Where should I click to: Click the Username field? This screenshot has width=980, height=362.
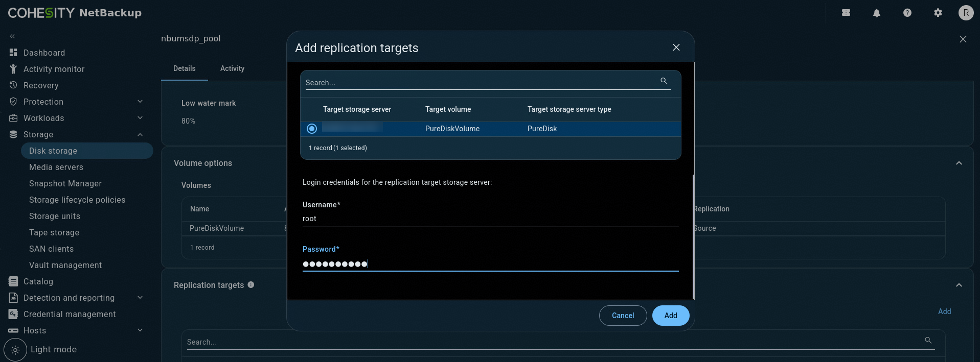pos(491,219)
